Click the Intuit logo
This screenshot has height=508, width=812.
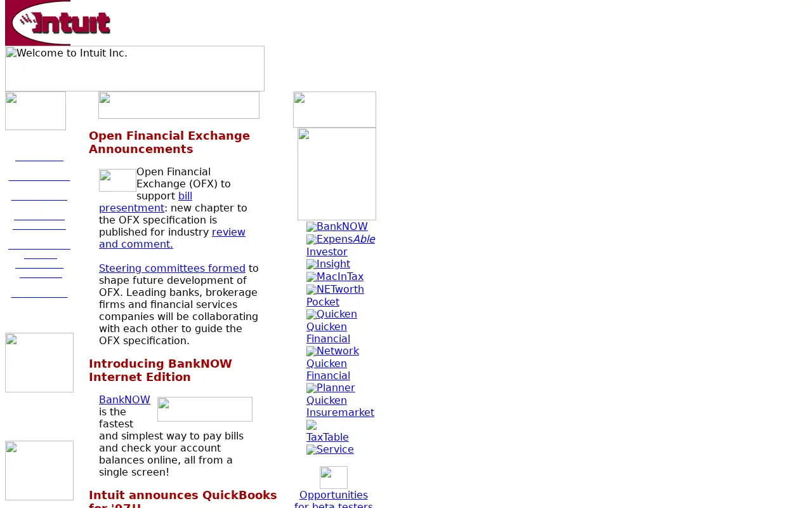click(58, 23)
